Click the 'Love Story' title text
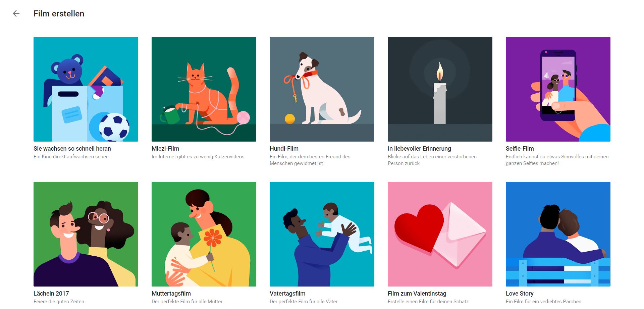The width and height of the screenshot is (644, 309). coord(520,294)
